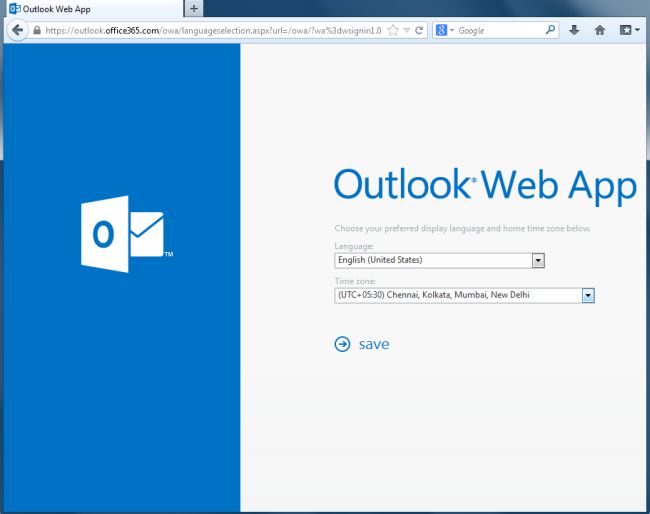
Task: Bookmark this page with the star icon
Action: [393, 30]
